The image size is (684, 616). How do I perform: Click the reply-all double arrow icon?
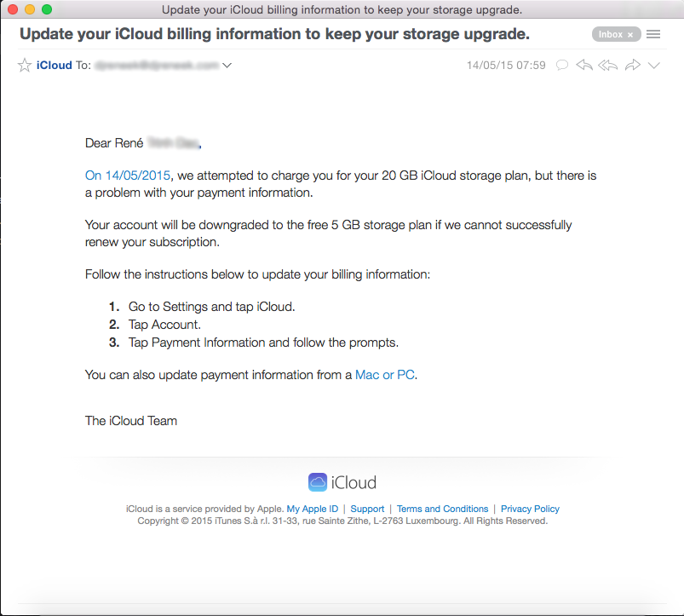point(607,66)
